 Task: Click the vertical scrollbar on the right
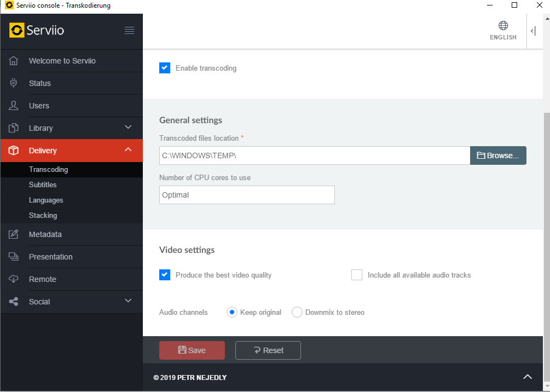pyautogui.click(x=547, y=219)
